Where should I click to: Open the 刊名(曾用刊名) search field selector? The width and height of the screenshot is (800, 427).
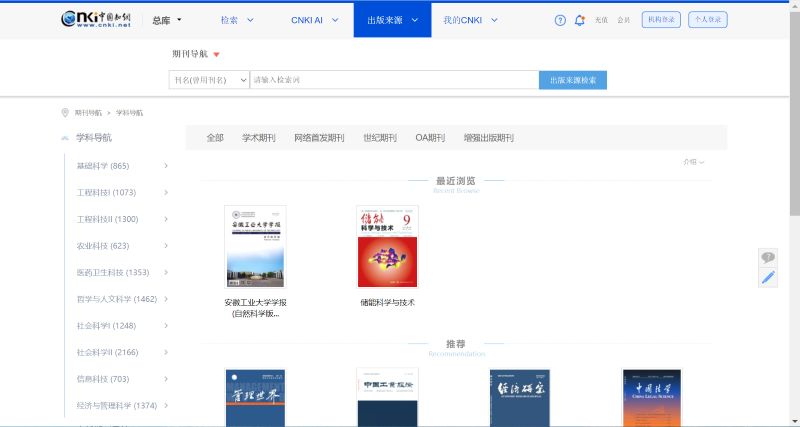tap(209, 80)
